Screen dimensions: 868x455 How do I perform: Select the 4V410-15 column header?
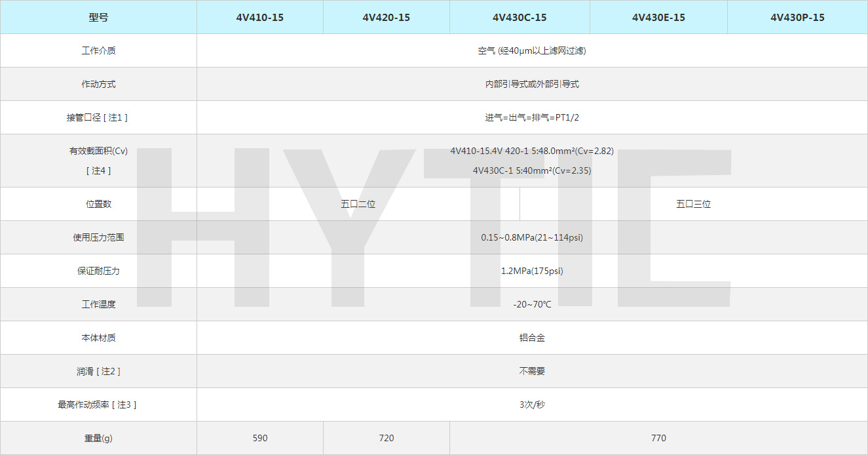[x=260, y=17]
